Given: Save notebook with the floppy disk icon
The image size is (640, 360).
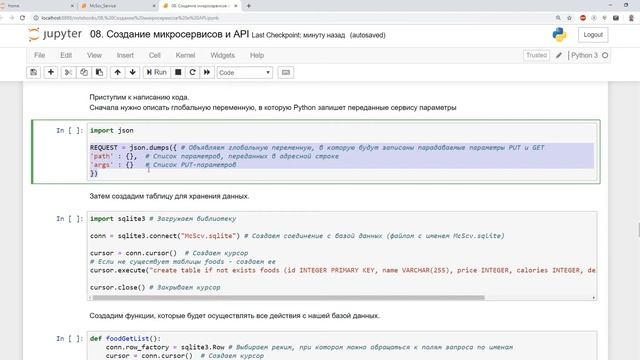Looking at the screenshot, I should [33, 72].
